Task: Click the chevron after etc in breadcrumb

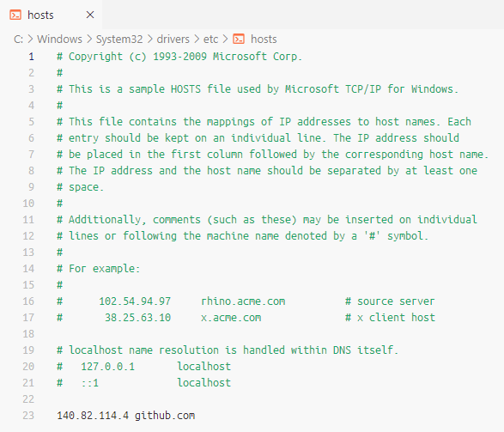Action: [225, 39]
